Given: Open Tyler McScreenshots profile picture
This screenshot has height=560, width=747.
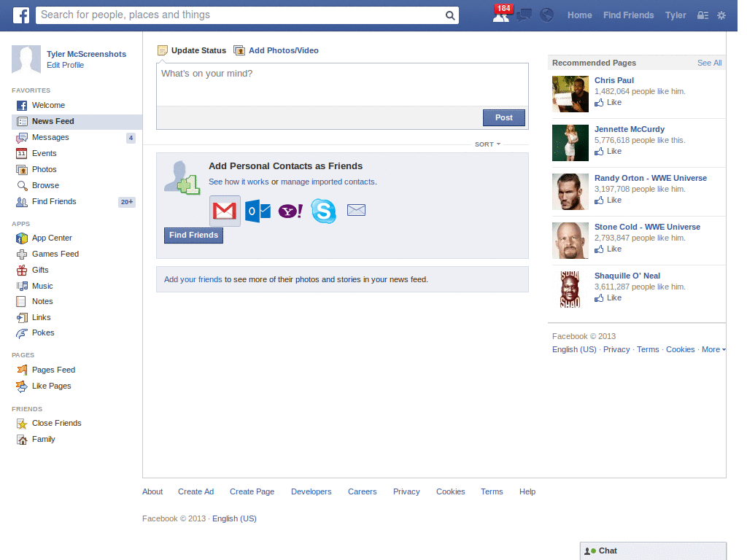Looking at the screenshot, I should pyautogui.click(x=26, y=59).
